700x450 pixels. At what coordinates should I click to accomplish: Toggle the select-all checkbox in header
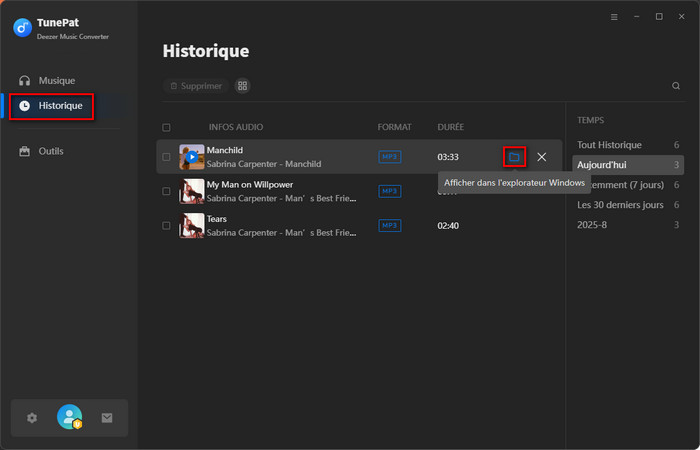pyautogui.click(x=167, y=128)
